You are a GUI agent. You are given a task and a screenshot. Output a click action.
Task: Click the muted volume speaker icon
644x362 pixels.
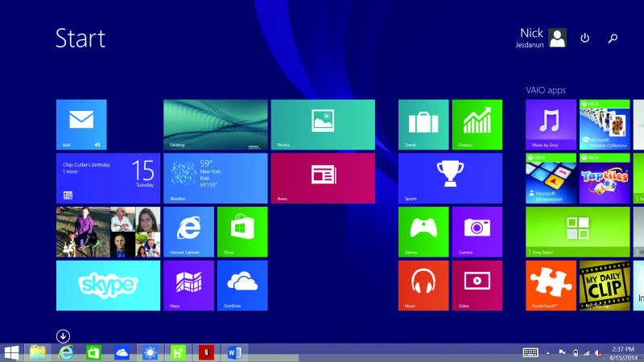click(x=598, y=353)
